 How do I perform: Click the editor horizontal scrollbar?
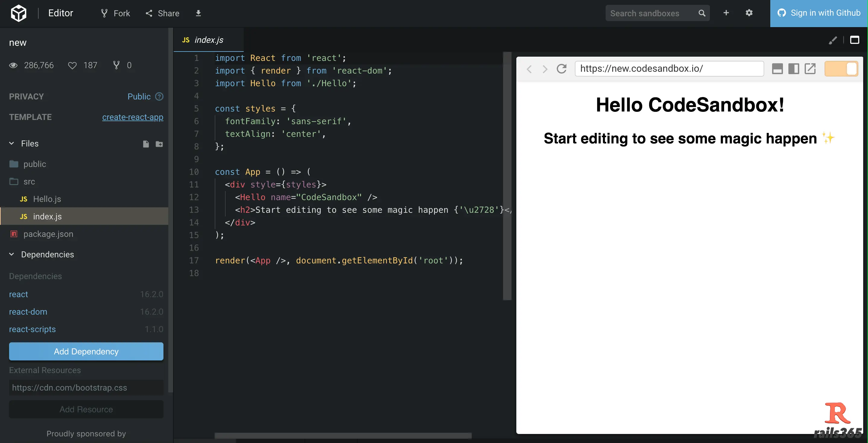coord(343,435)
